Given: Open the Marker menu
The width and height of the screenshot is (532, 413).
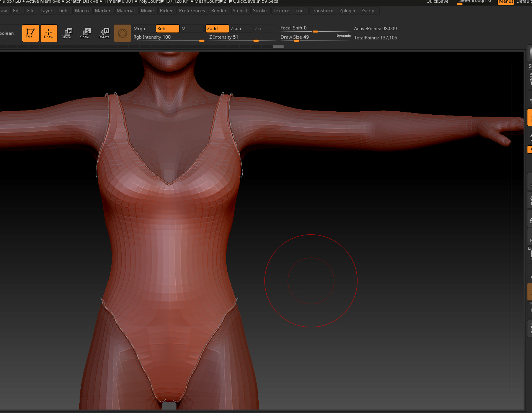Looking at the screenshot, I should (x=103, y=11).
